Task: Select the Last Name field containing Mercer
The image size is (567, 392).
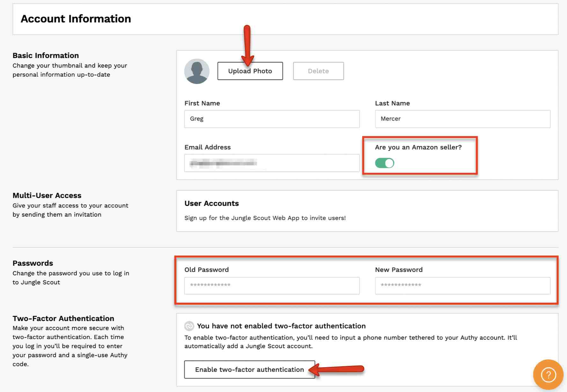Action: [462, 119]
